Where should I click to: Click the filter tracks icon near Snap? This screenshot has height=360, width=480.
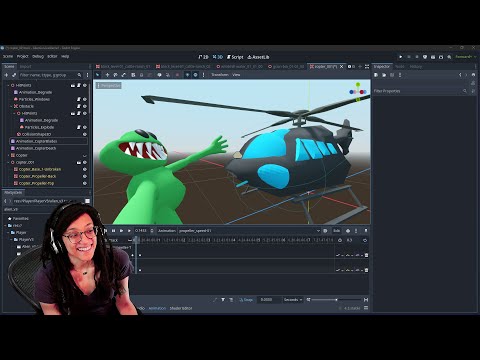pos(223,300)
